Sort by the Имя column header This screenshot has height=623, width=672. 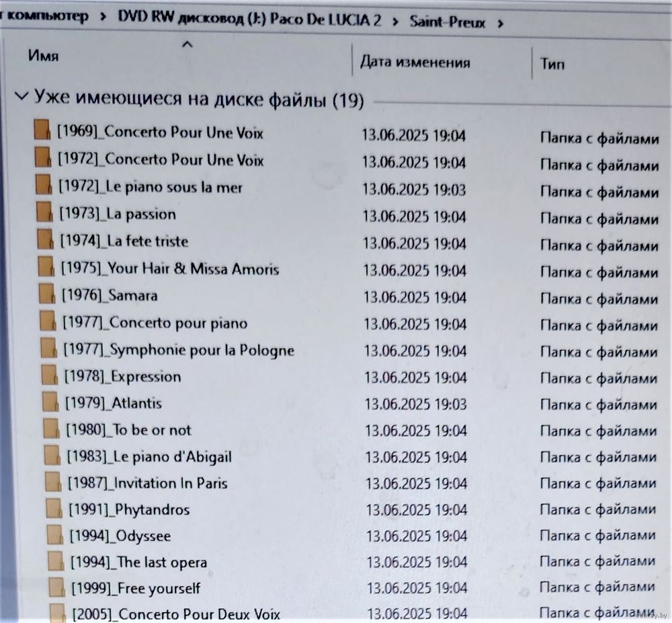click(43, 56)
